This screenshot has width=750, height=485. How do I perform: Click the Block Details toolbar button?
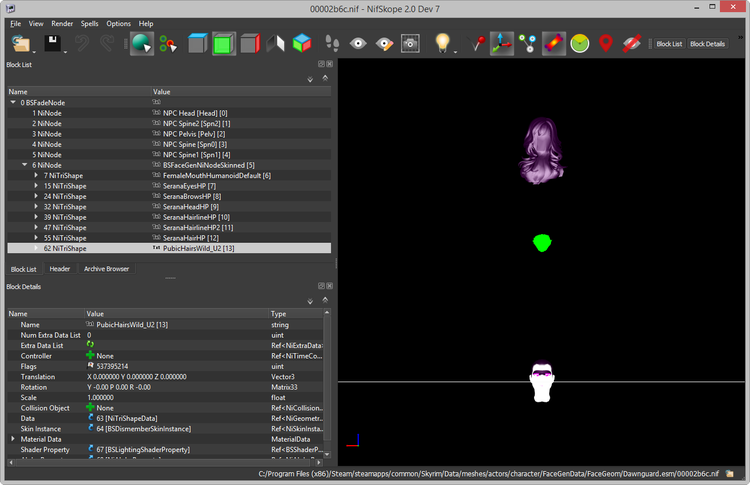pyautogui.click(x=707, y=44)
